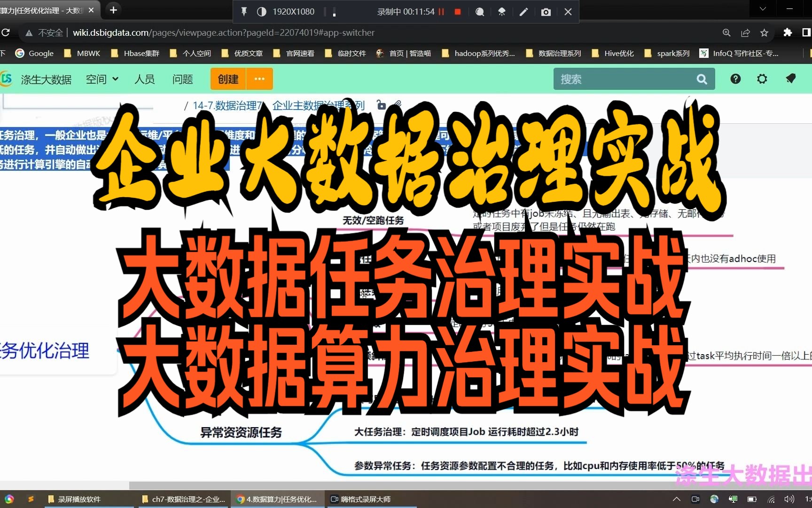Open the MBWK bookmark folder
The width and height of the screenshot is (812, 508).
(x=82, y=53)
